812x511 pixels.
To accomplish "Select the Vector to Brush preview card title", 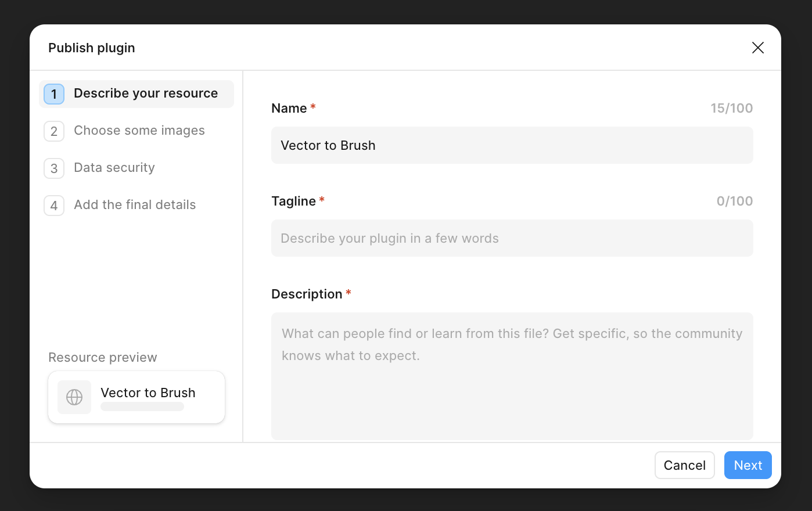I will (x=148, y=393).
